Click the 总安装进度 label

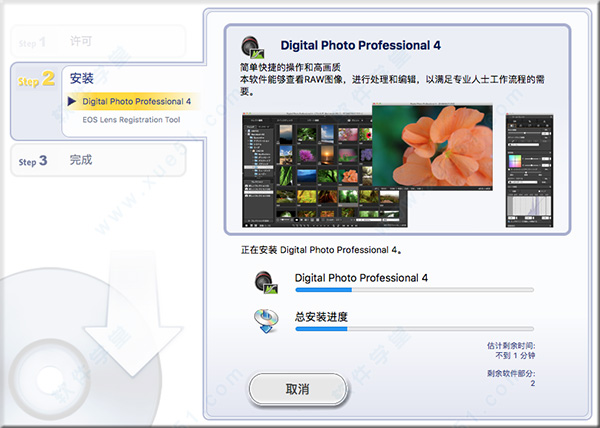(321, 317)
